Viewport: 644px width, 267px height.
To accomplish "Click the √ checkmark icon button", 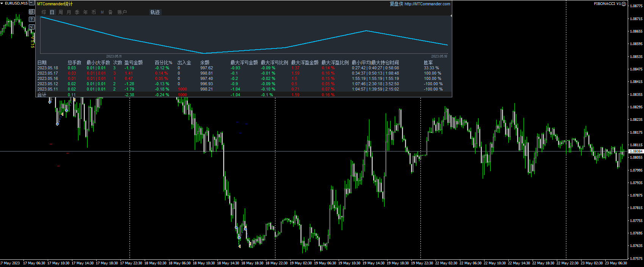I will tap(32, 27).
